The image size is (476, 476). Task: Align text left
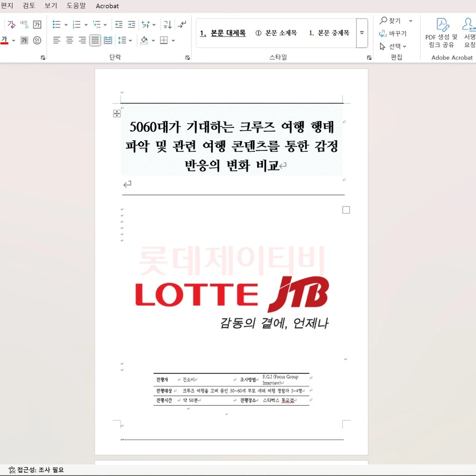pos(57,40)
